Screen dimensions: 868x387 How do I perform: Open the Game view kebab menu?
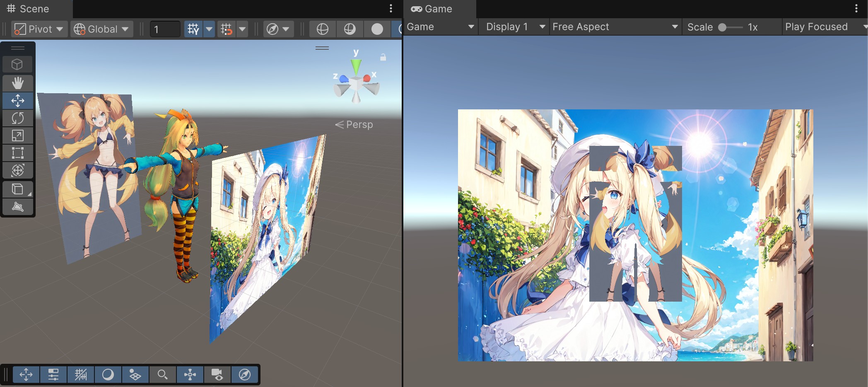pyautogui.click(x=856, y=9)
